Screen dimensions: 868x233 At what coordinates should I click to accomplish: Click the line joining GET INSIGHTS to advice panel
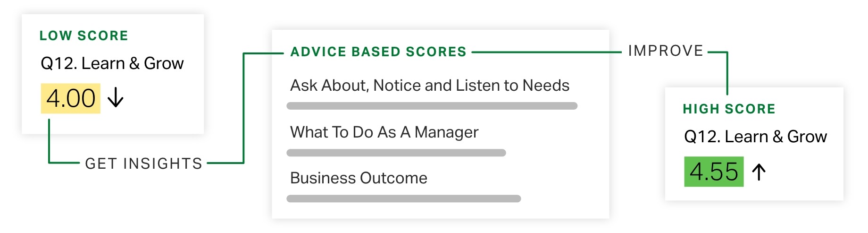[243, 109]
